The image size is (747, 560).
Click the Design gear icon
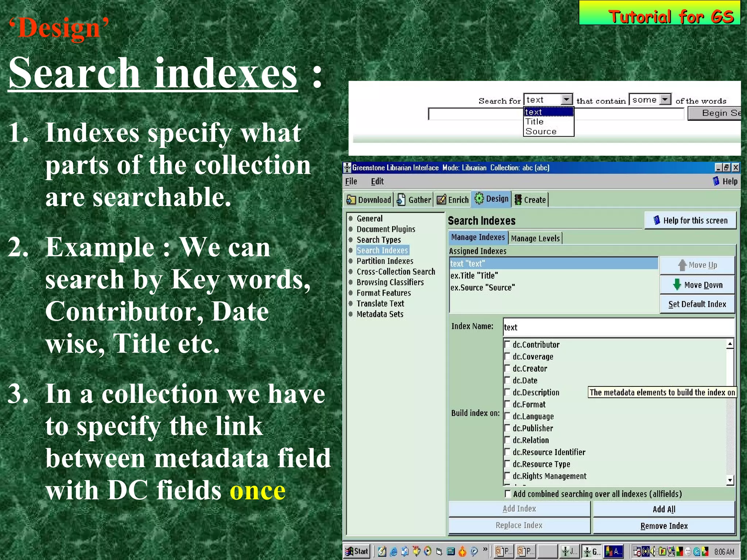(x=479, y=199)
